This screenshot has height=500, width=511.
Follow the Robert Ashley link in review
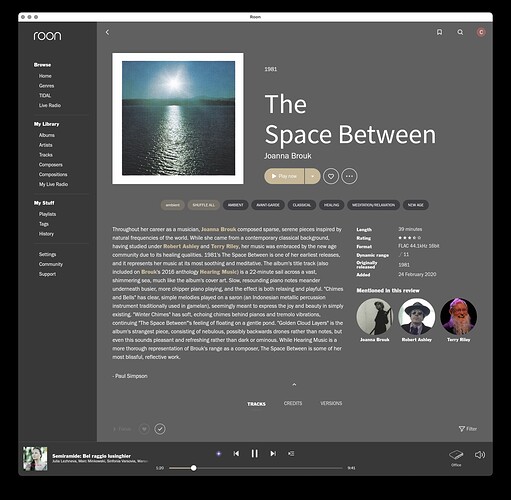[x=181, y=246]
